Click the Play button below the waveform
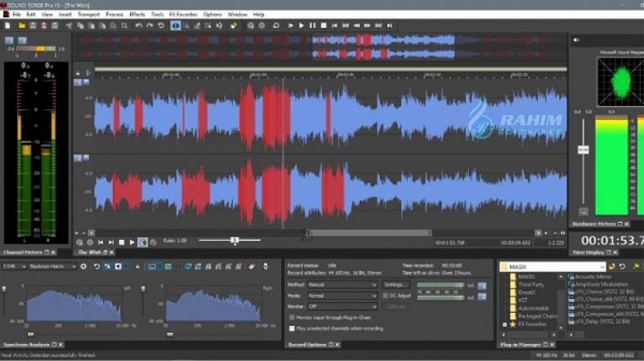Viewport: 644px width, 361px height. (132, 242)
